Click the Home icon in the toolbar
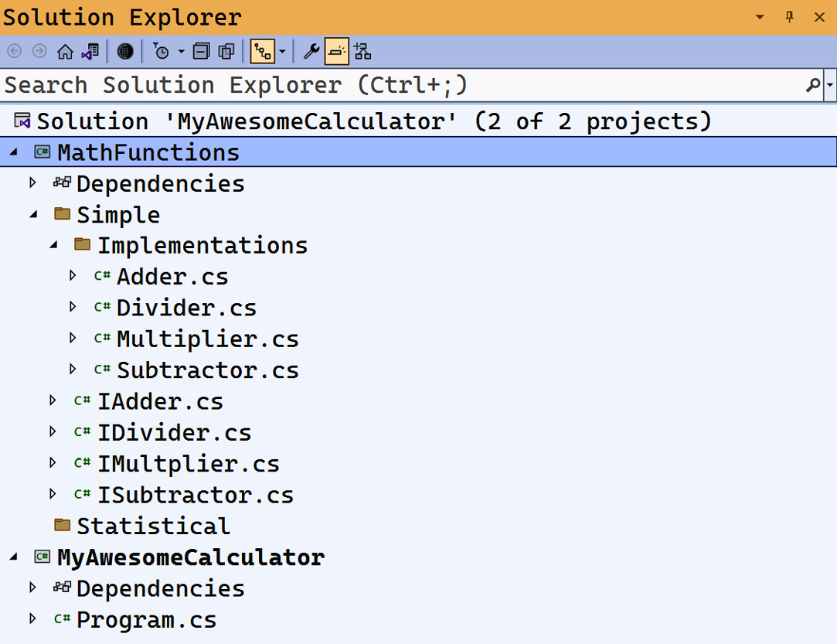837x644 pixels. [66, 52]
